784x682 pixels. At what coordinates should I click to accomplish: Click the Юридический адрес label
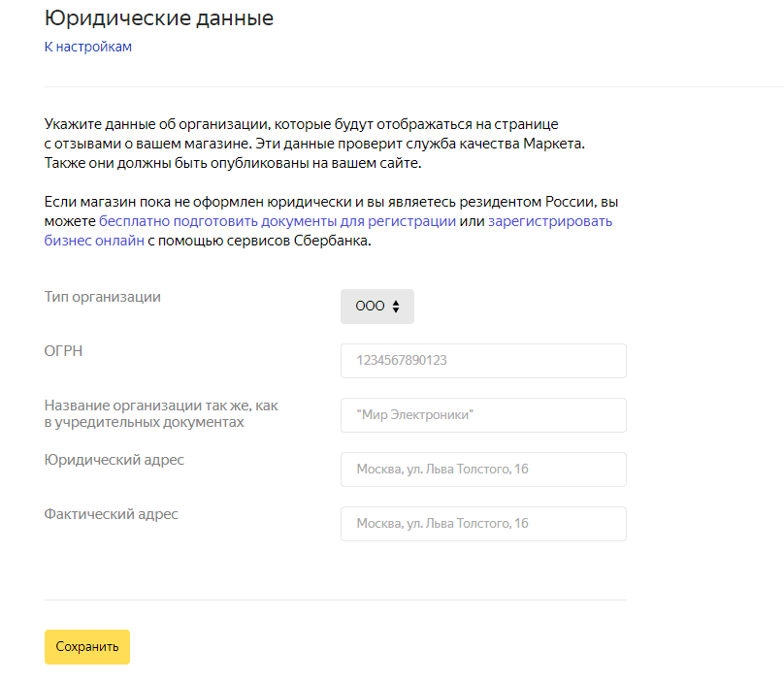point(114,460)
